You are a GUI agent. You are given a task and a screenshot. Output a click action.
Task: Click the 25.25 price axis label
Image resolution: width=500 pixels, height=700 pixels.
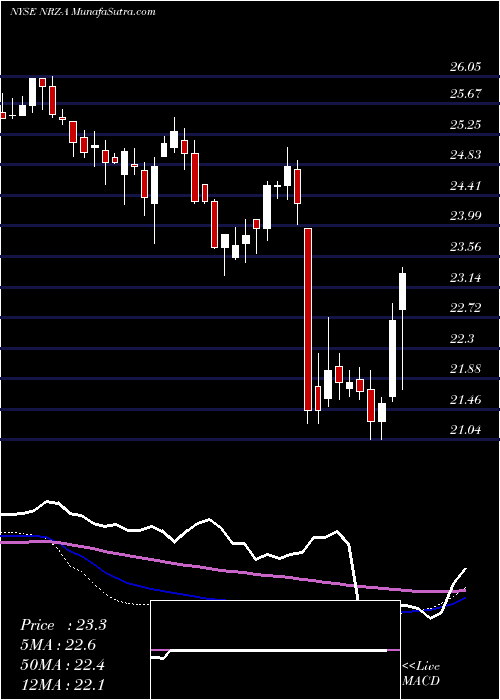(465, 125)
